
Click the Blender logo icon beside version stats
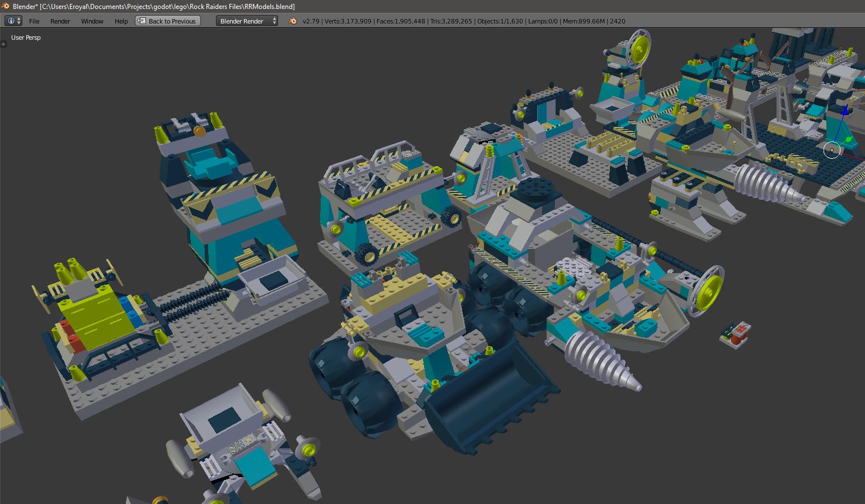(292, 21)
